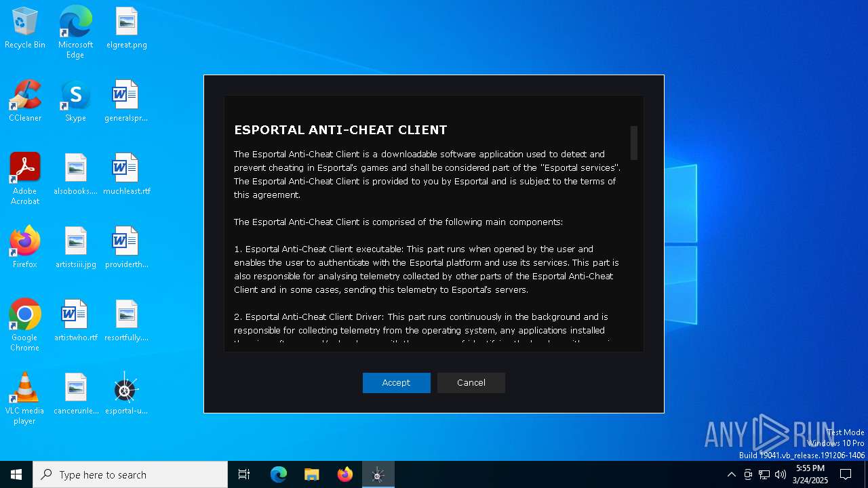Open the network tray icon
Image resolution: width=868 pixels, height=488 pixels.
point(764,474)
